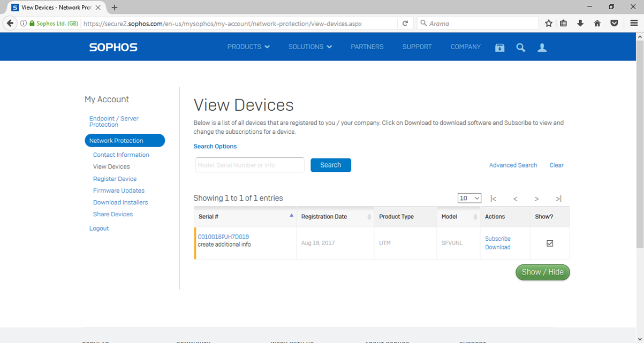Sort the table by Serial # column
The image size is (644, 343).
pyautogui.click(x=245, y=217)
